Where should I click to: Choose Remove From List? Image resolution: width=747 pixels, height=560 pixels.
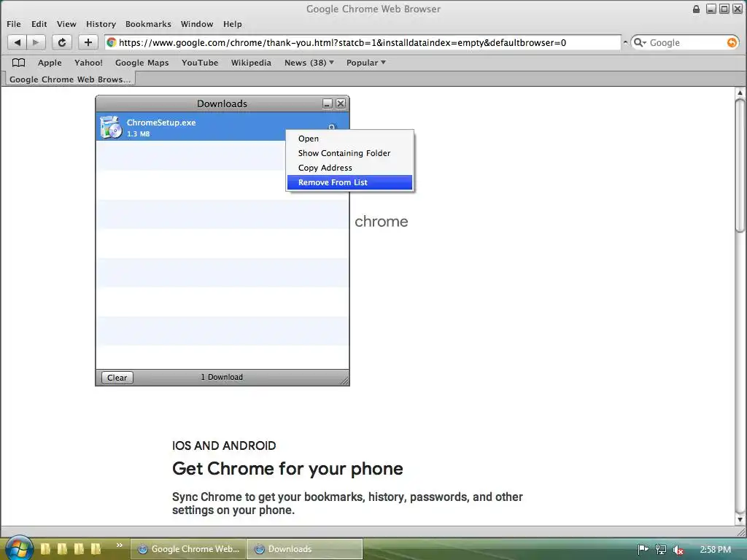pos(349,182)
